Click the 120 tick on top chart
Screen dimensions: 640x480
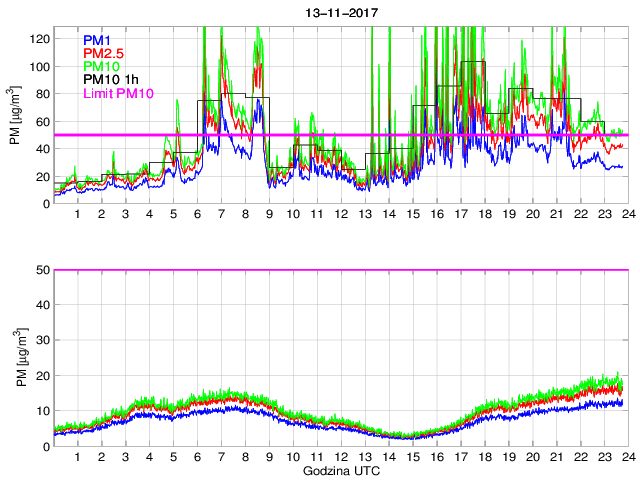pos(40,39)
